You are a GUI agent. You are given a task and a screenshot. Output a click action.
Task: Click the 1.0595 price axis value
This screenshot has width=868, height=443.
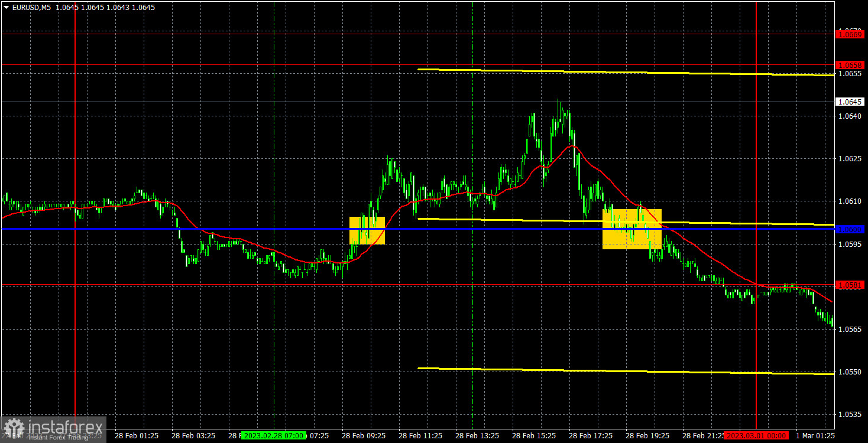pyautogui.click(x=850, y=244)
